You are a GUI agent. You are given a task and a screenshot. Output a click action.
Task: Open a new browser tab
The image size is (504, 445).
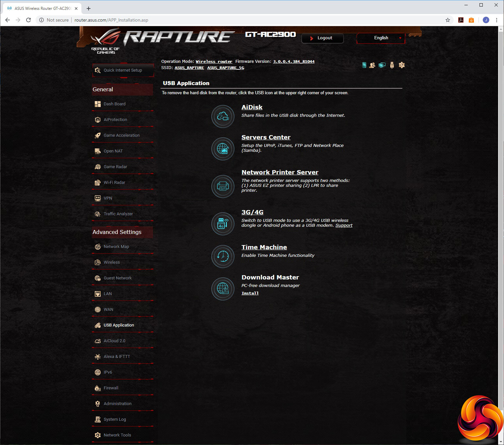click(89, 9)
